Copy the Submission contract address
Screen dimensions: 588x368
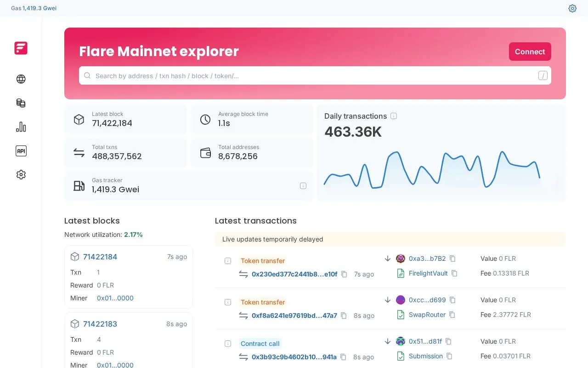pyautogui.click(x=449, y=356)
